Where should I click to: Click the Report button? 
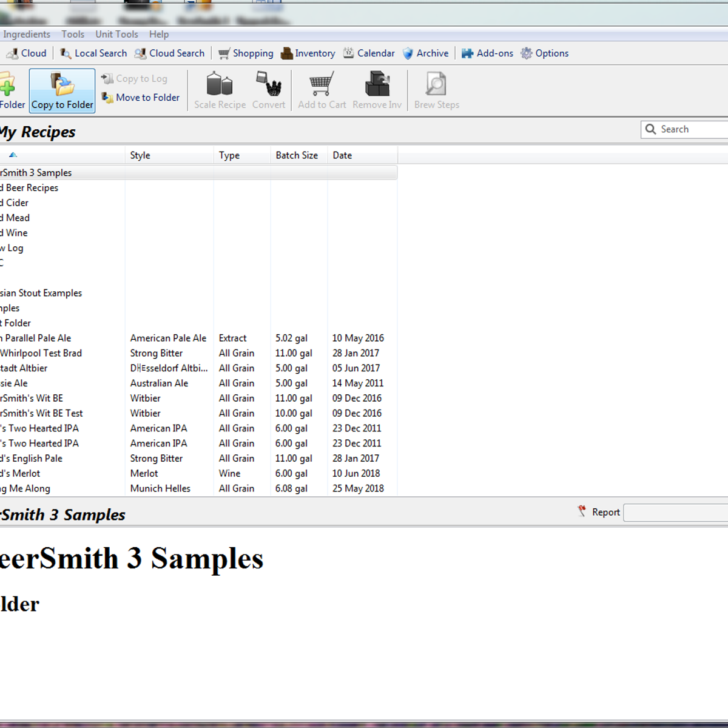tap(599, 512)
